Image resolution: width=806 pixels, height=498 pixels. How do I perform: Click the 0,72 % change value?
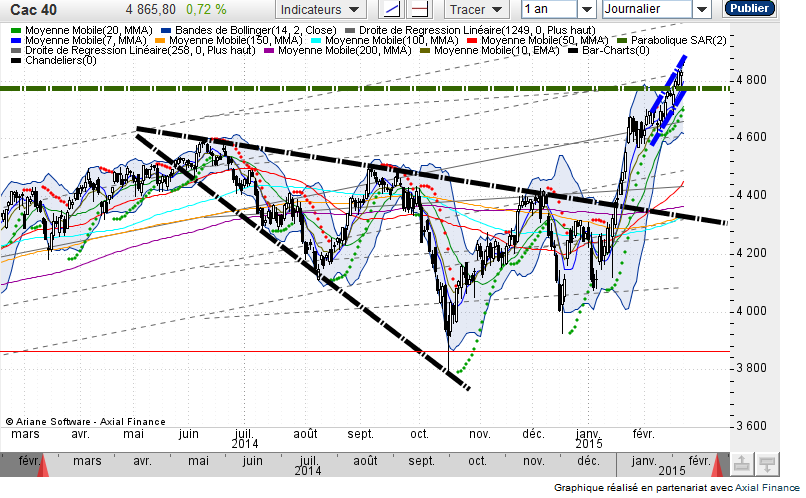tap(206, 9)
